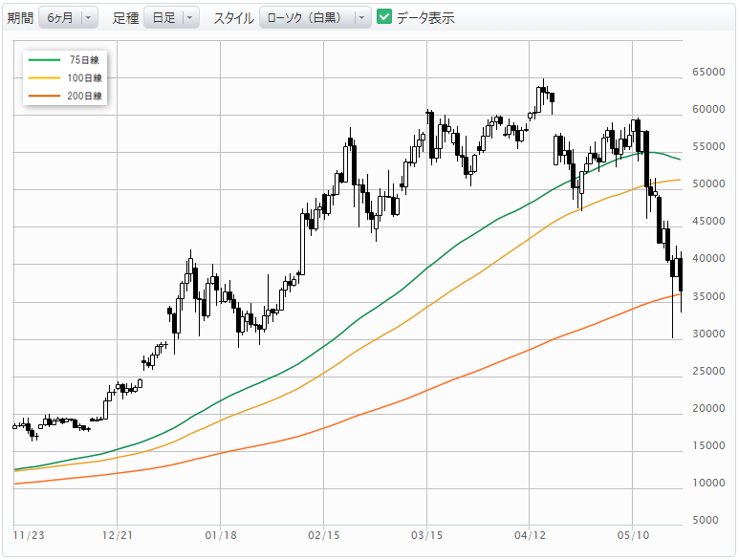Image resolution: width=739 pixels, height=560 pixels.
Task: Click the 100日線 legend entry
Action: click(65, 77)
